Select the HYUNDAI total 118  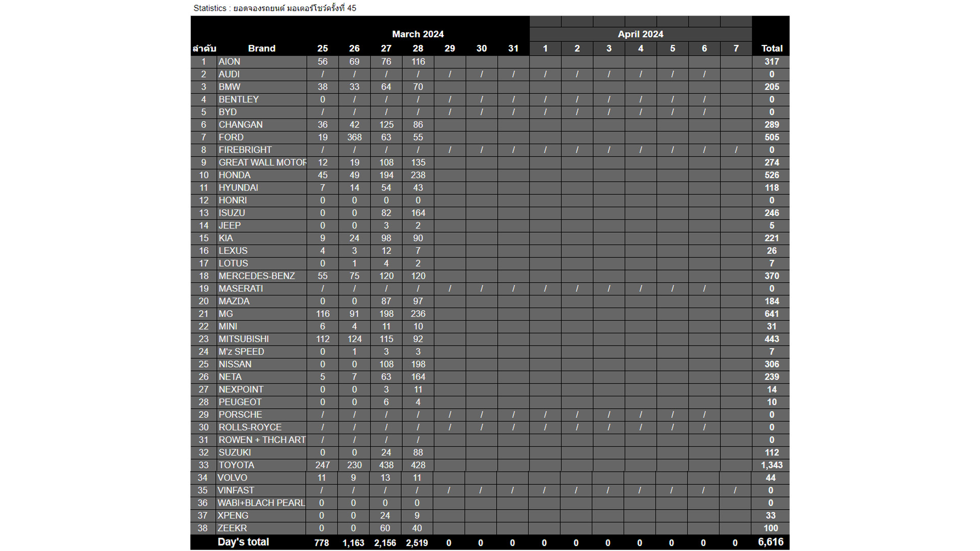coord(771,188)
